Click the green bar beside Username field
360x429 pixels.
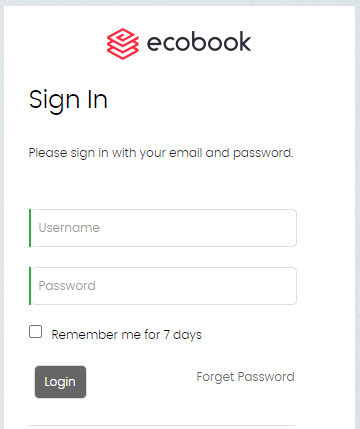(x=30, y=228)
